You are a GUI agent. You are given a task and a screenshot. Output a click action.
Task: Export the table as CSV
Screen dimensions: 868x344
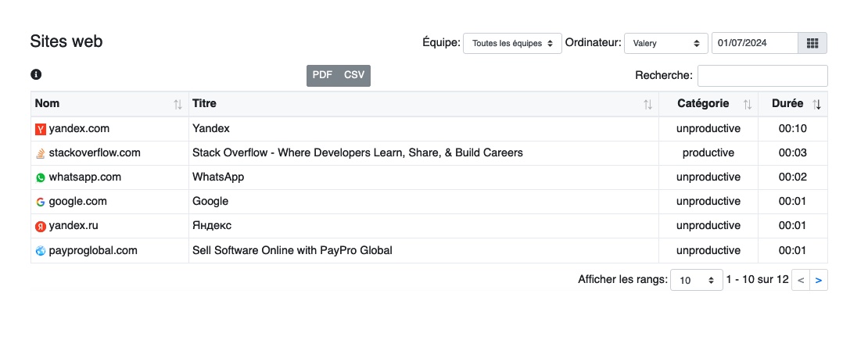(x=354, y=75)
